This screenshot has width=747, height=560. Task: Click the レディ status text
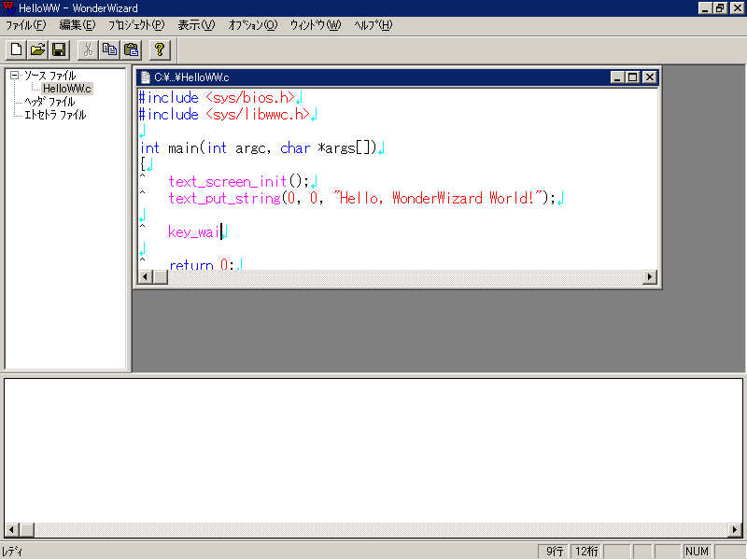[x=12, y=552]
